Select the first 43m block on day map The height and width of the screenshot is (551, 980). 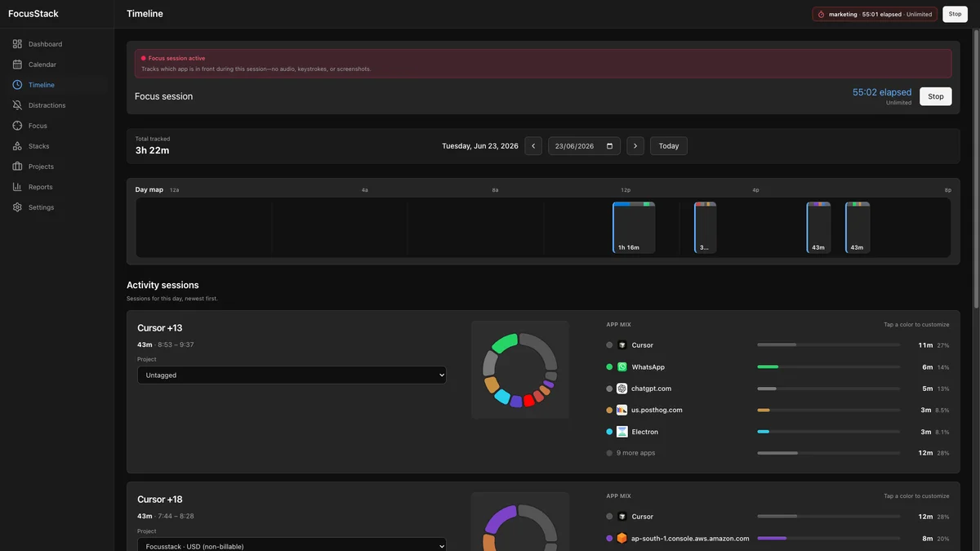(x=818, y=228)
